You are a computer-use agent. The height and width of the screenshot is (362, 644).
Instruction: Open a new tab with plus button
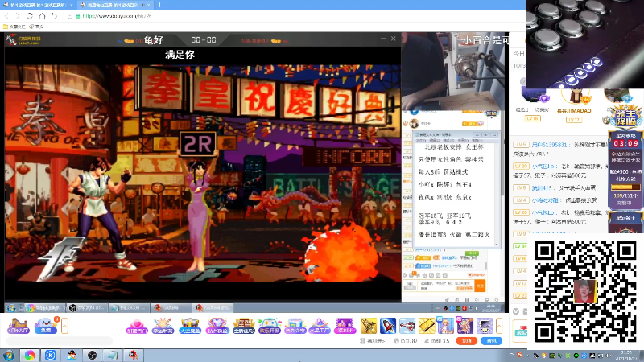159,5
